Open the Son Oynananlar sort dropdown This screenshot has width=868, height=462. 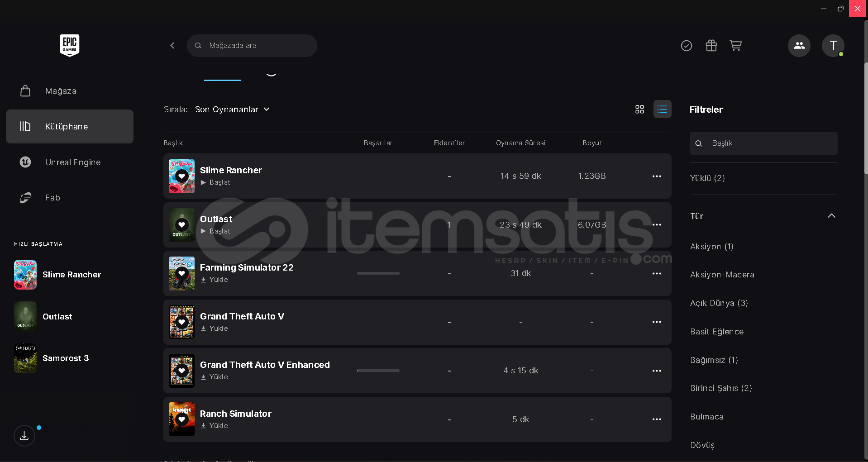click(x=232, y=110)
